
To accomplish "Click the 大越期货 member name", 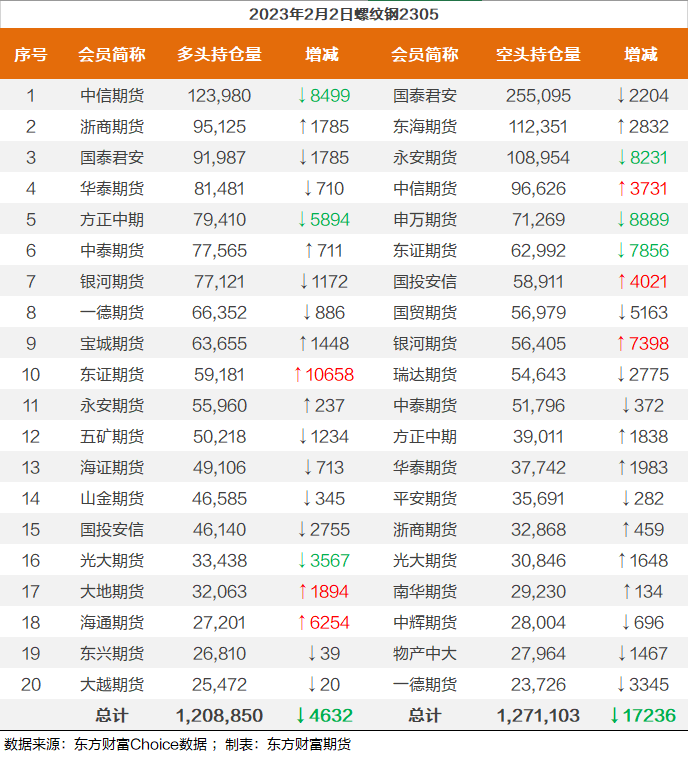I will coord(112,685).
